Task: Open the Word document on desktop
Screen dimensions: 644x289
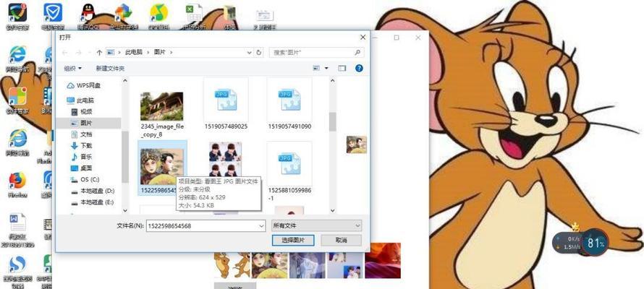Action: click(x=17, y=230)
